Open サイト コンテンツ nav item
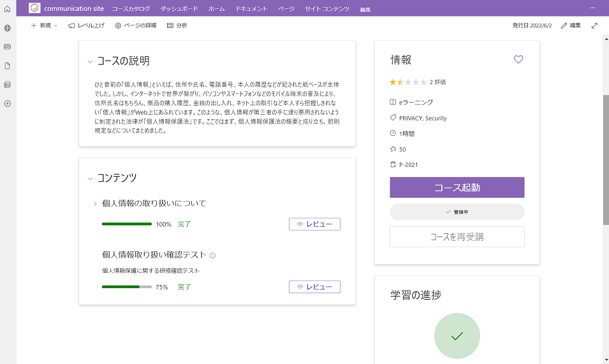 pyautogui.click(x=327, y=8)
